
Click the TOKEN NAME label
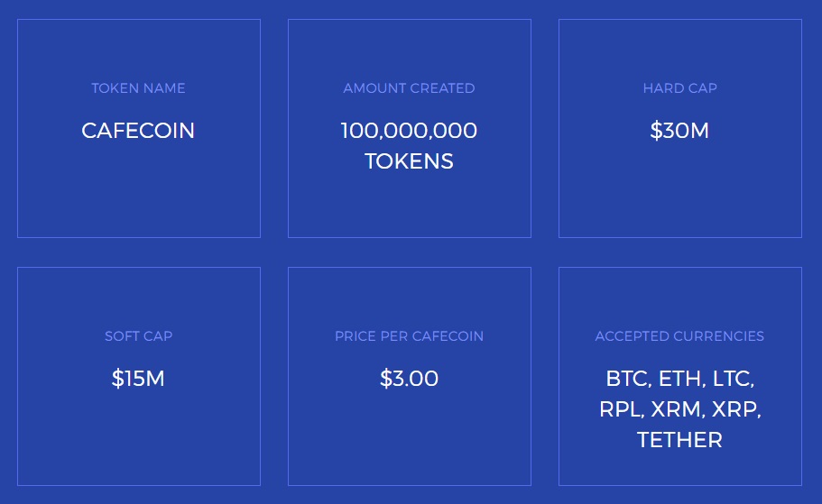[x=138, y=88]
